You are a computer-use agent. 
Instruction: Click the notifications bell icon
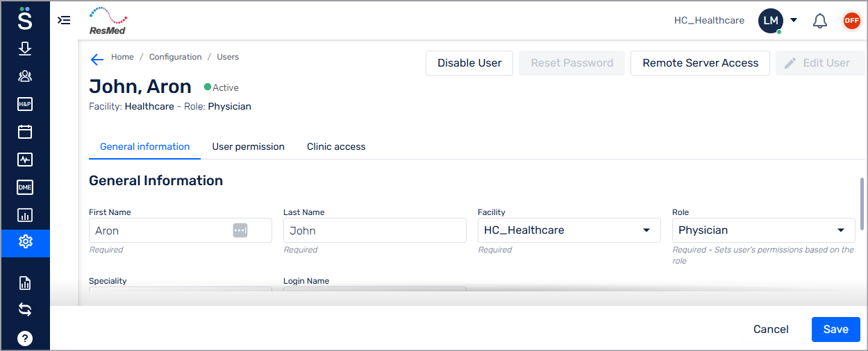(820, 21)
